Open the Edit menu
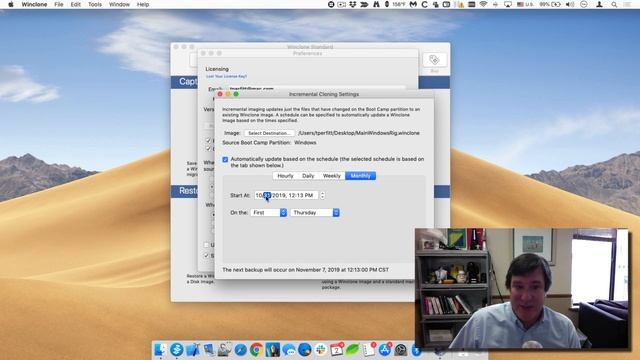 (76, 4)
